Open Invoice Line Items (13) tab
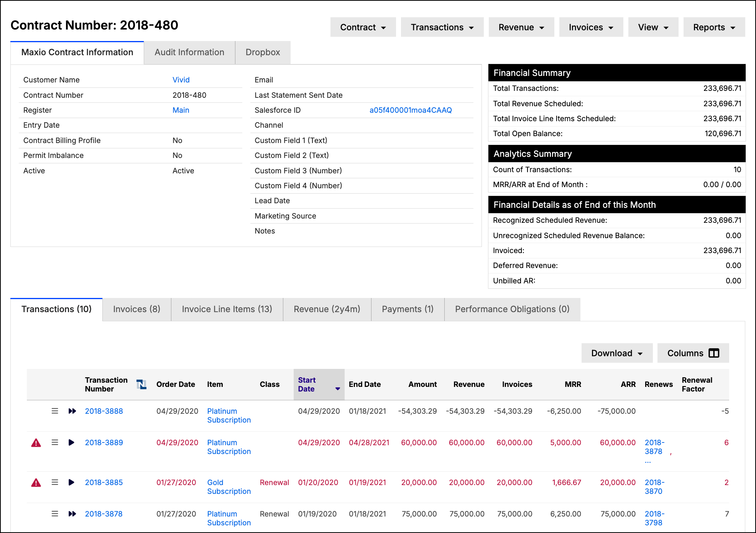Viewport: 756px width, 533px height. pos(227,309)
